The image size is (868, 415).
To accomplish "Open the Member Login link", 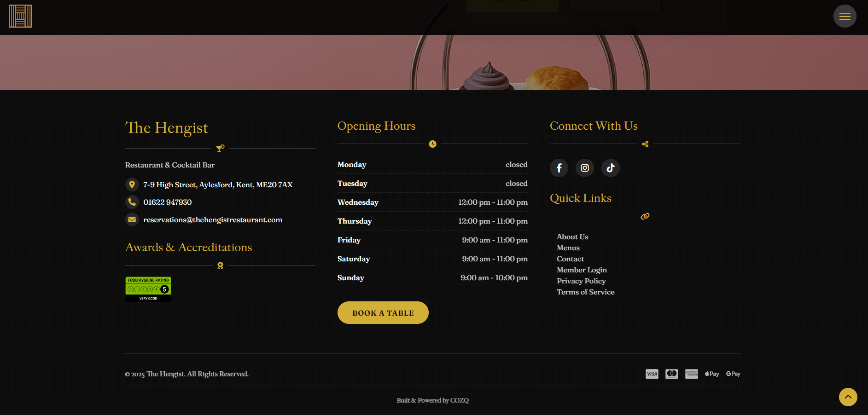I will coord(582,270).
